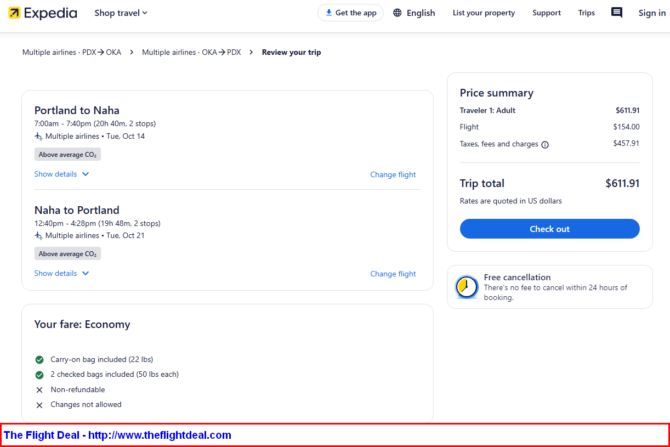Click Change flight for Portland to Naha
This screenshot has width=670, height=447.
coord(393,174)
